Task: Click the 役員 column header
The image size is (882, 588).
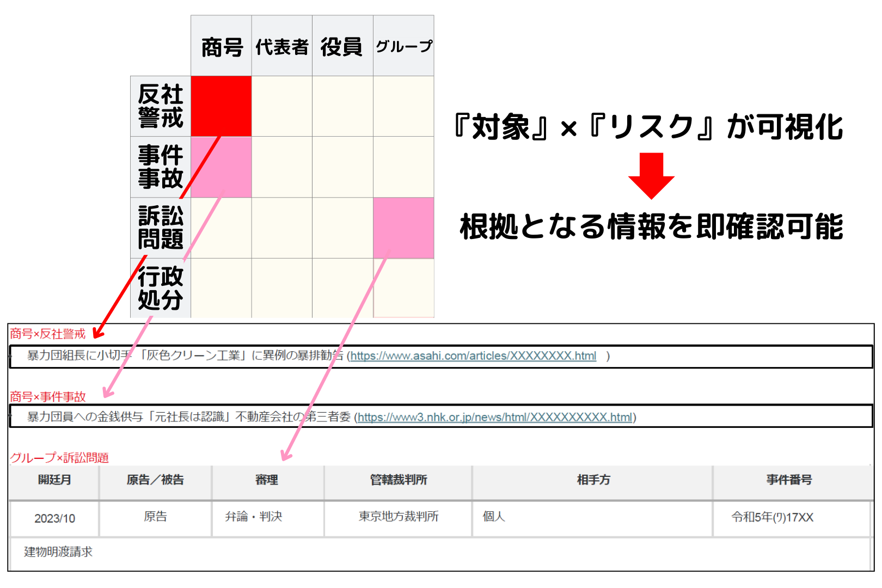Action: [x=342, y=46]
